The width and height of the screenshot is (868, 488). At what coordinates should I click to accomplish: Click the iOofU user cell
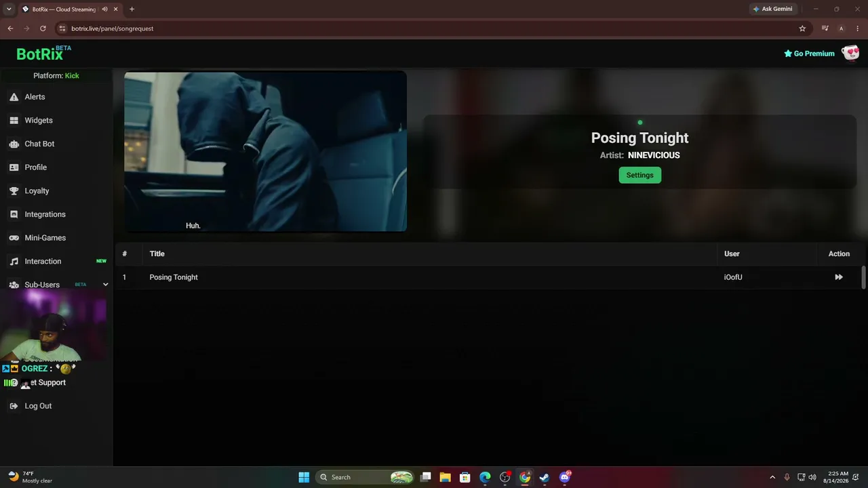[x=733, y=277]
